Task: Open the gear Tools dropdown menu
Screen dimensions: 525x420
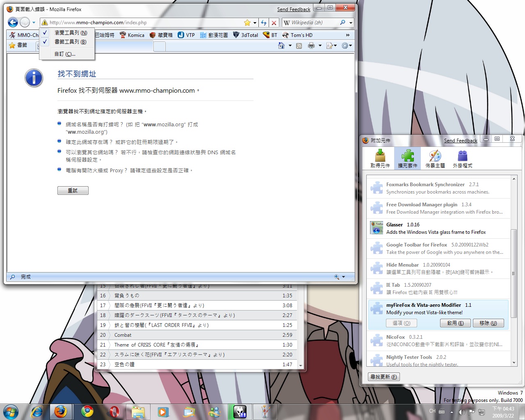Action: (347, 46)
